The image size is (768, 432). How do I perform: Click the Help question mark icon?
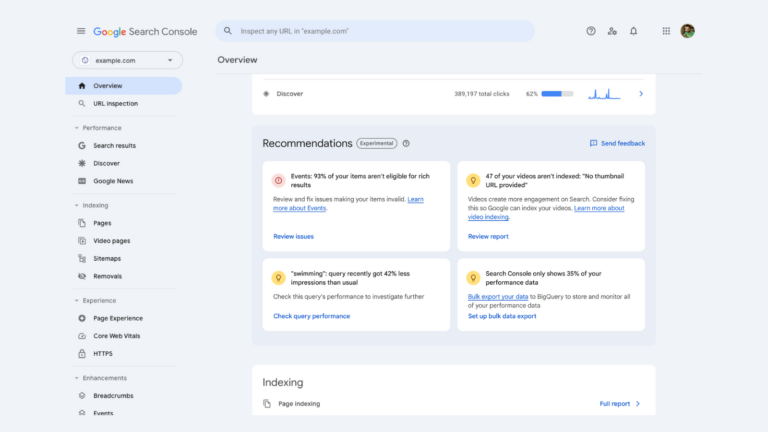(x=591, y=31)
